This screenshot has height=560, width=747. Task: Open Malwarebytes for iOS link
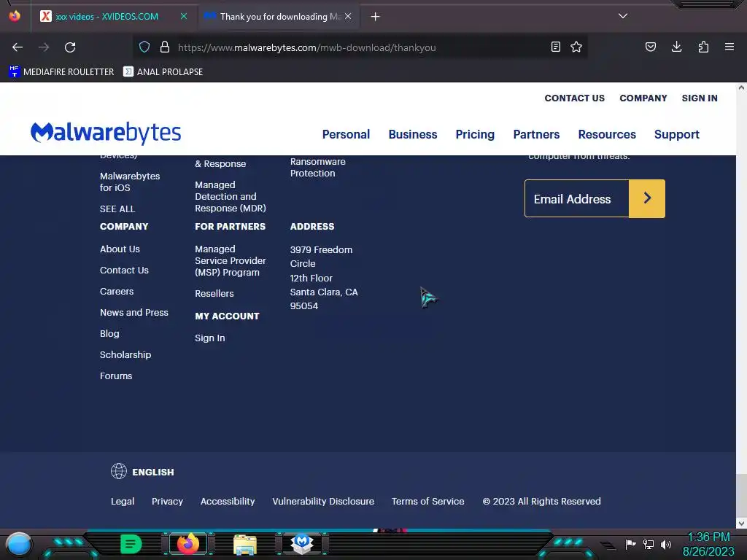click(130, 182)
